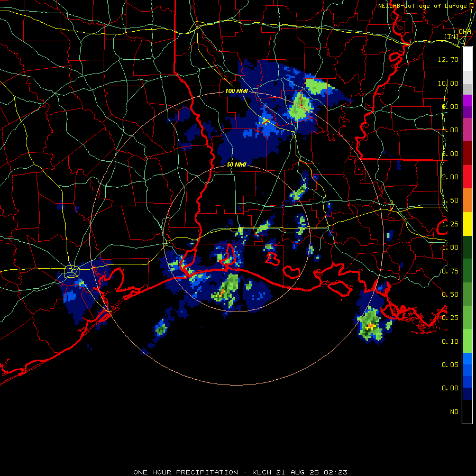Click the ONE HOUR PRECIPITATION title text
The height and width of the screenshot is (476, 476).
click(x=186, y=472)
